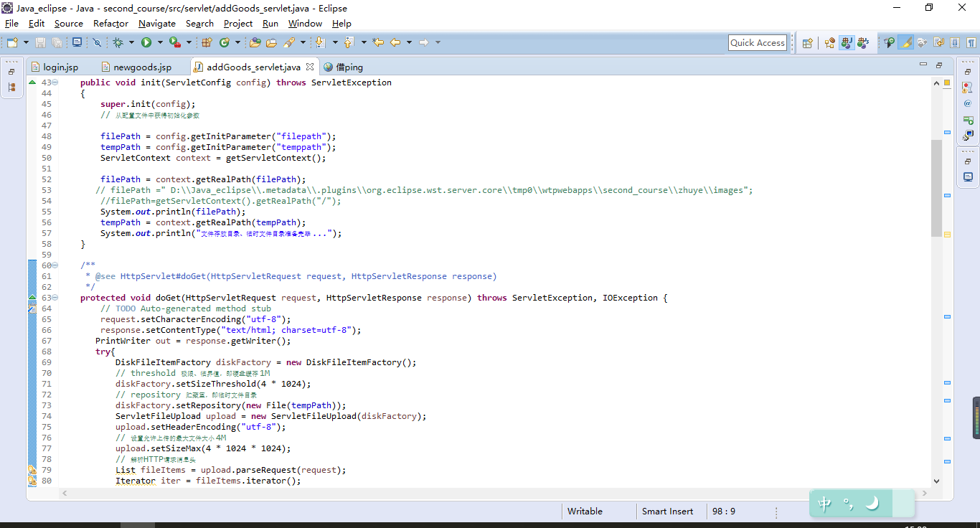This screenshot has width=980, height=528.
Task: Open the Search dropdown arrow
Action: coord(303,43)
